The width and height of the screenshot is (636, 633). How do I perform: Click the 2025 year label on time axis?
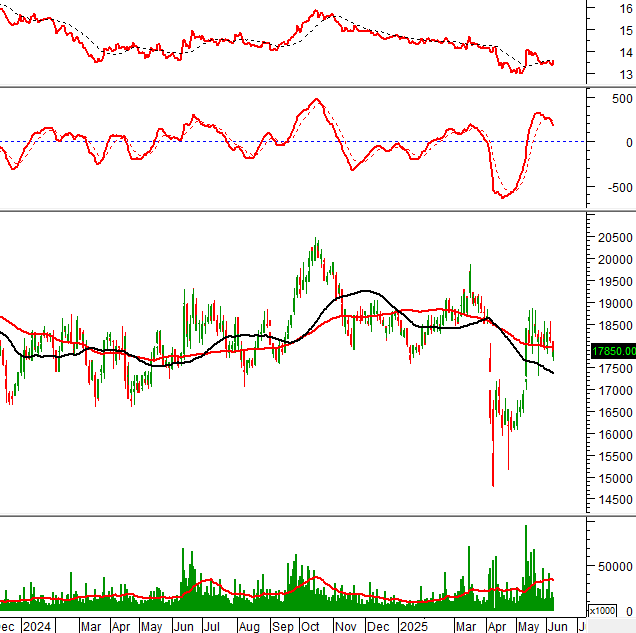414,627
